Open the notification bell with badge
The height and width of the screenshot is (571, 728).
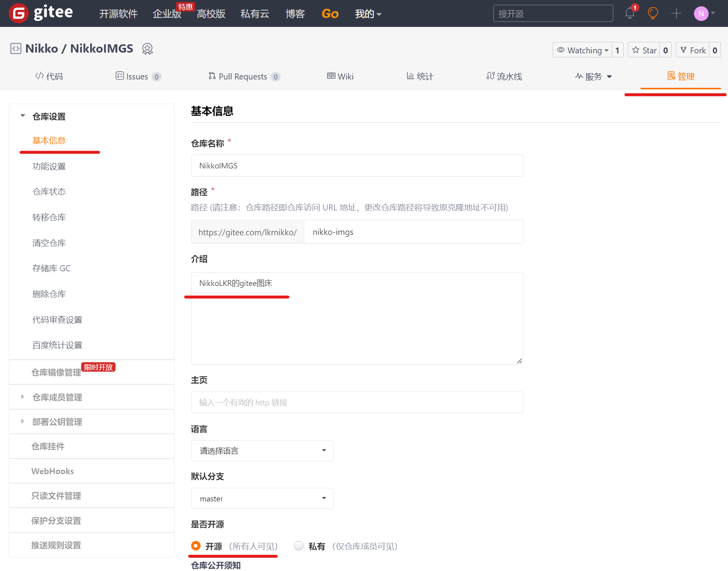629,13
